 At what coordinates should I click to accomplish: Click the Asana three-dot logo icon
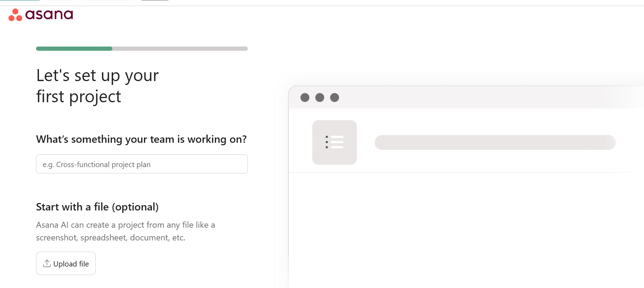pos(15,15)
